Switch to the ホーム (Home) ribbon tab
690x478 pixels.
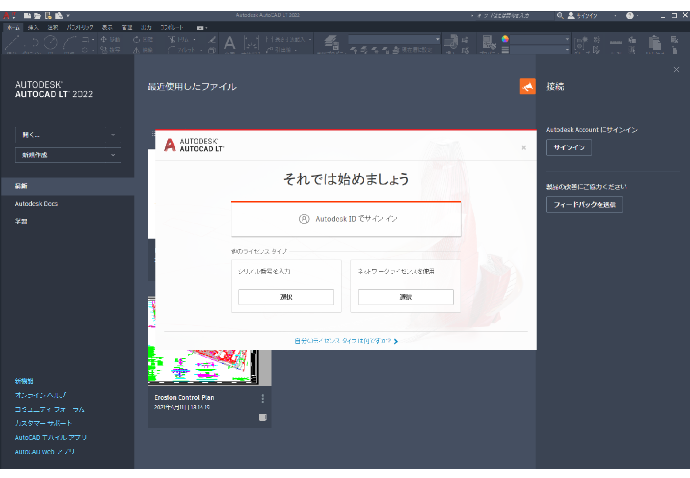[13, 27]
